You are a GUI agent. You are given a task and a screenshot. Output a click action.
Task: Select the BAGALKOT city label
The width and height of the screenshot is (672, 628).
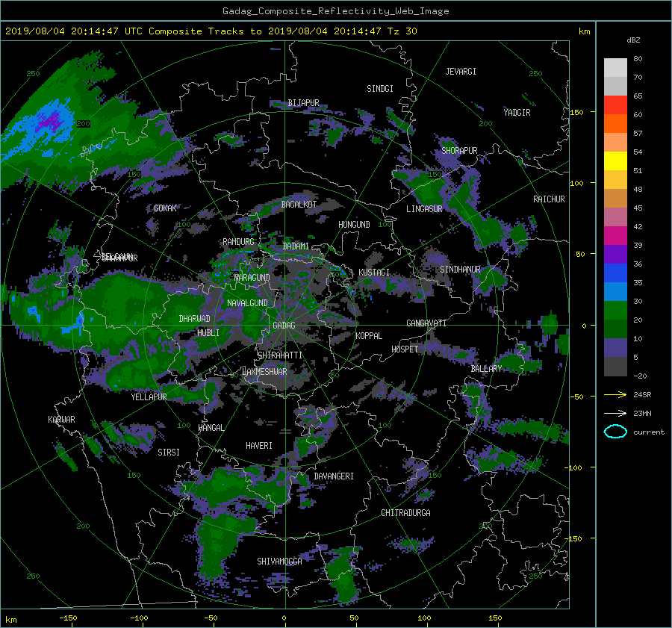click(x=299, y=205)
